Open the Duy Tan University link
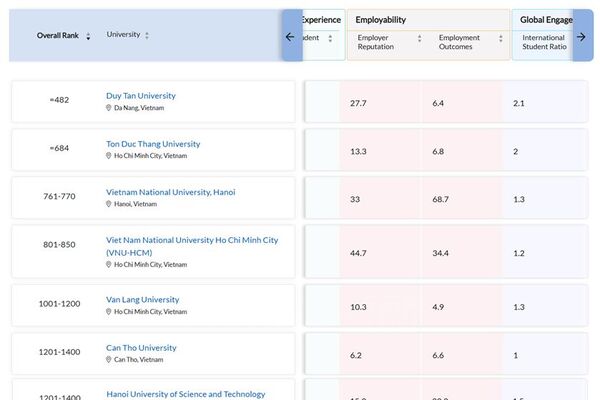 [141, 96]
